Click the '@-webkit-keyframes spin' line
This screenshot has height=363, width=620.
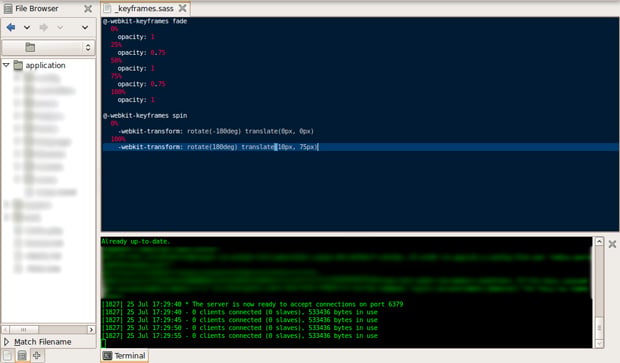145,115
